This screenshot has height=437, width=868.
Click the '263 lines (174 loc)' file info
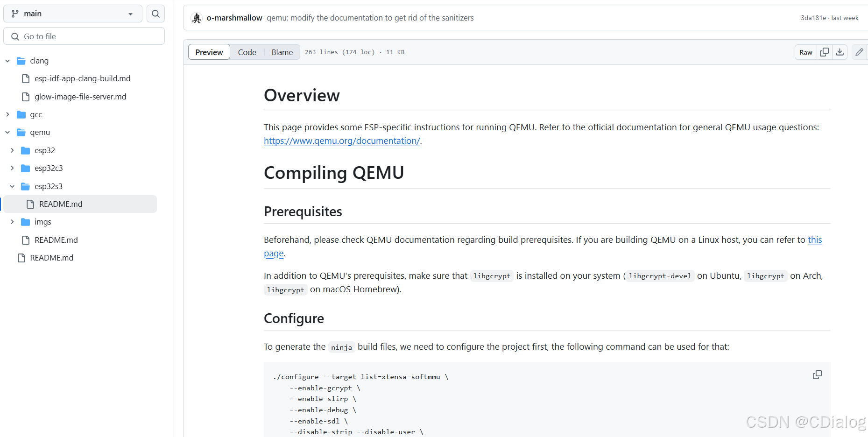[339, 52]
